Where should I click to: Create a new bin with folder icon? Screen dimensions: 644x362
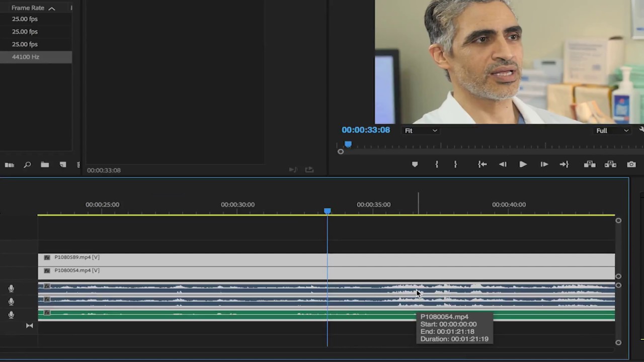pyautogui.click(x=45, y=164)
